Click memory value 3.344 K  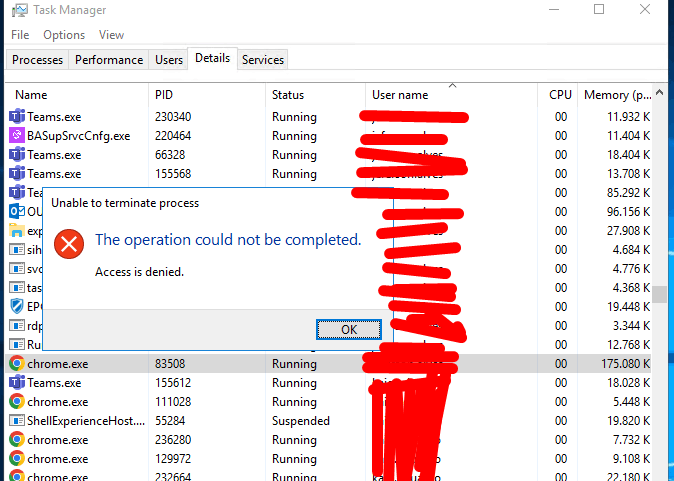tap(631, 326)
